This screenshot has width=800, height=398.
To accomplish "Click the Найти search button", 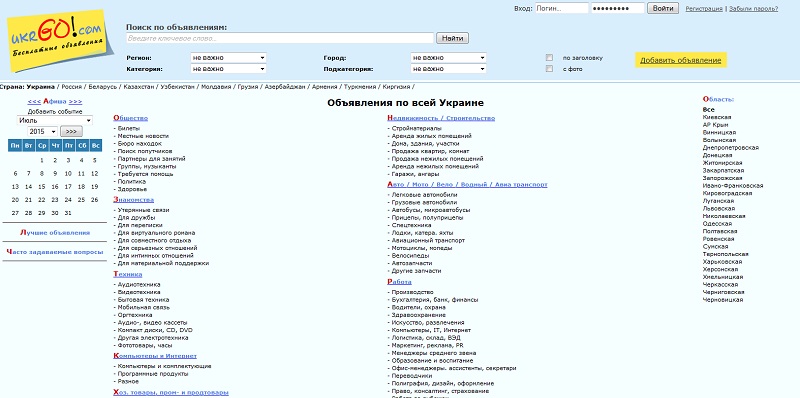I will pos(453,38).
